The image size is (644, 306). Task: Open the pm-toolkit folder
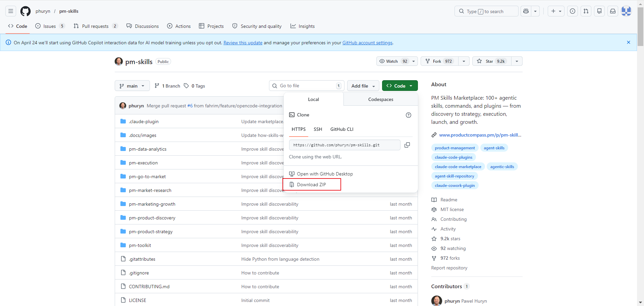(140, 245)
